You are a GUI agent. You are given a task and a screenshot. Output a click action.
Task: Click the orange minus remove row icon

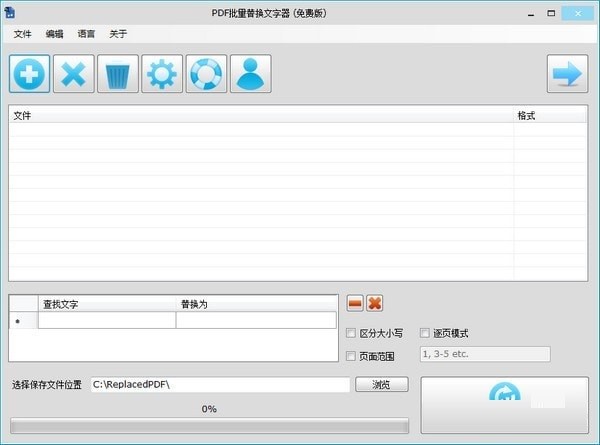(355, 303)
